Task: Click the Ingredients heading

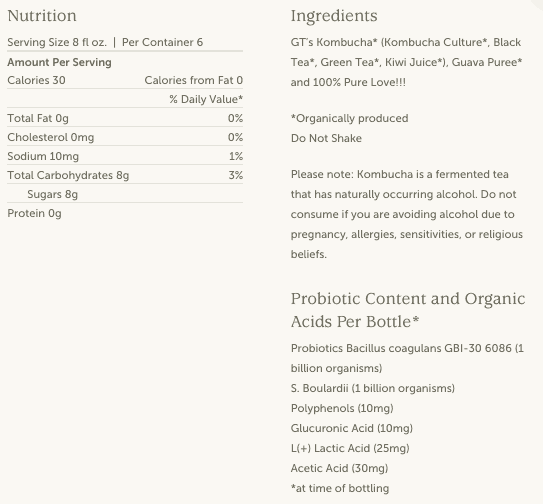Action: tap(334, 16)
